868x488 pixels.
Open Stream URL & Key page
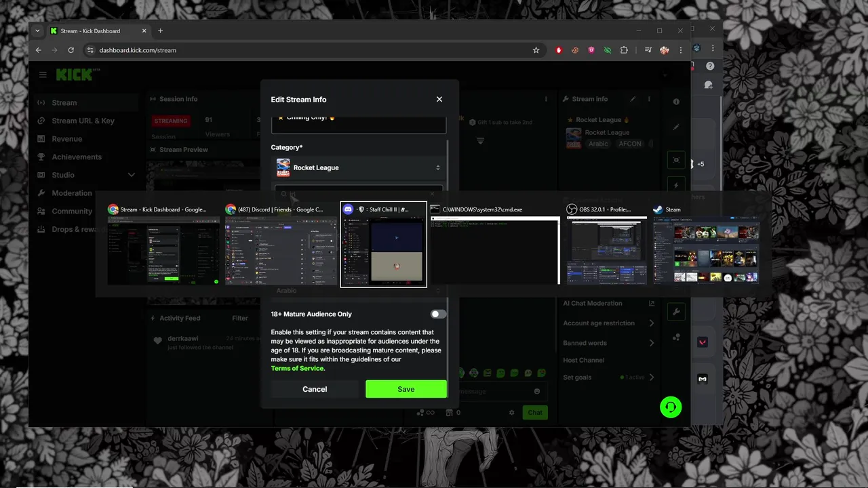coord(83,121)
